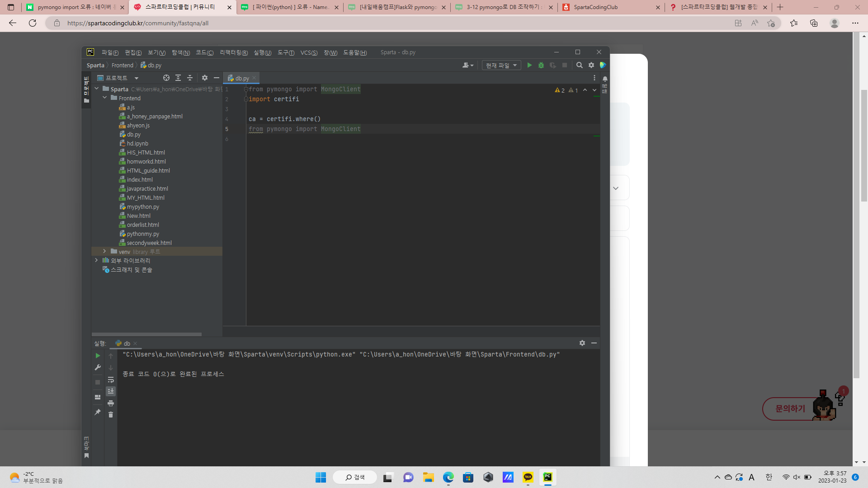The height and width of the screenshot is (488, 868).
Task: Open the File menu in PyCharm
Action: pos(110,53)
